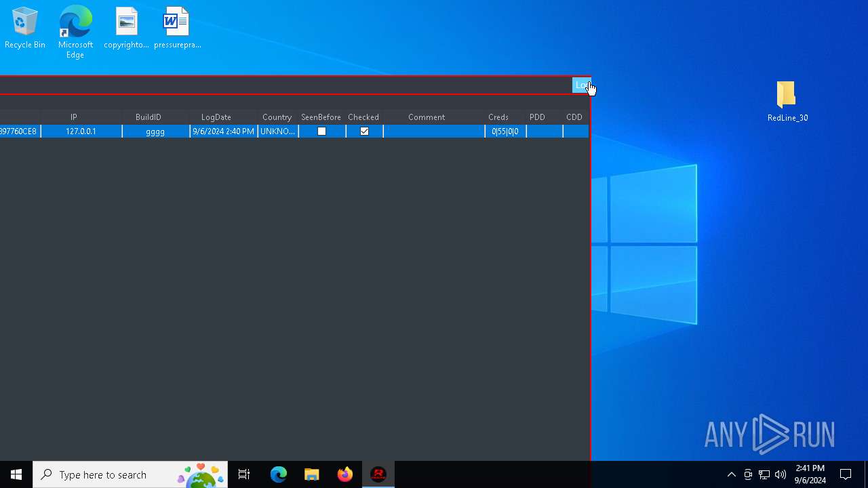Sort by the BuildID column header

pyautogui.click(x=149, y=117)
